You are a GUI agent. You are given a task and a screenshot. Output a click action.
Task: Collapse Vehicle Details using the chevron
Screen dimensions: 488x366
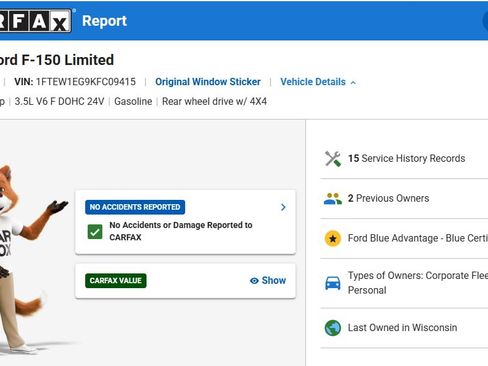[x=353, y=82]
